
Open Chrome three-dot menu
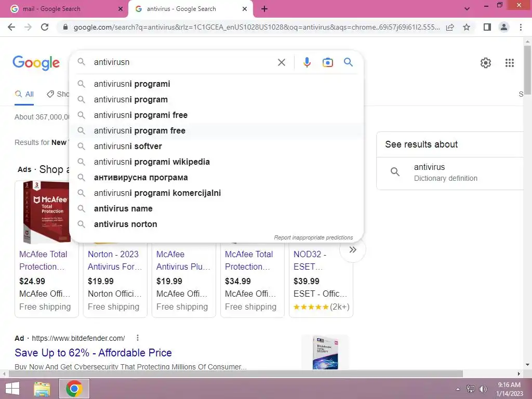(521, 27)
